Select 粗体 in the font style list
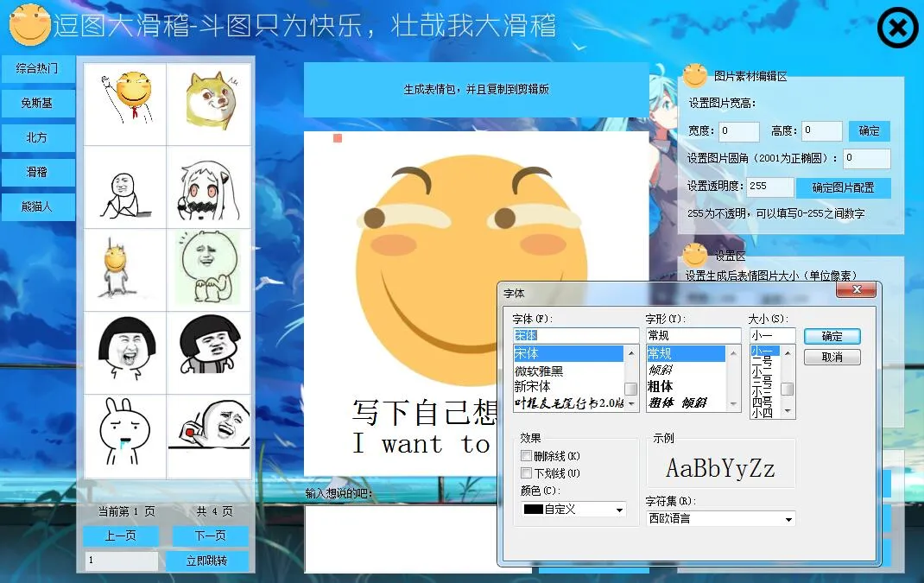The image size is (924, 583). [x=660, y=387]
